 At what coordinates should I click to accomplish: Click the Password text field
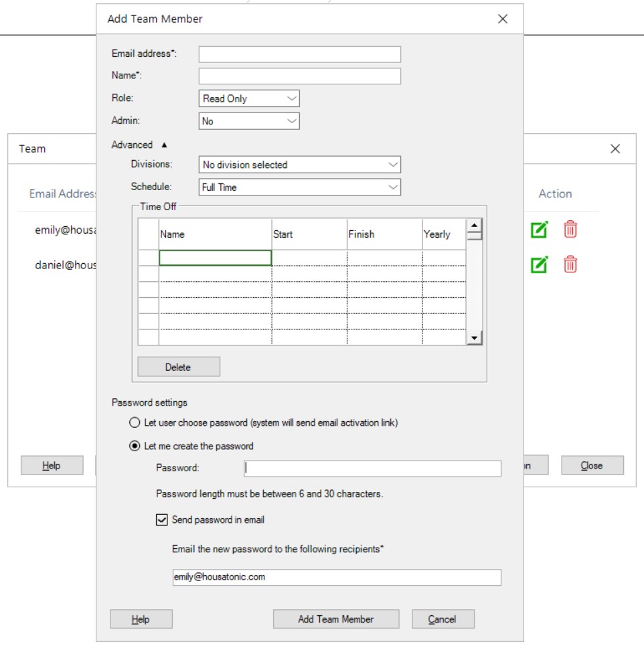click(x=372, y=469)
